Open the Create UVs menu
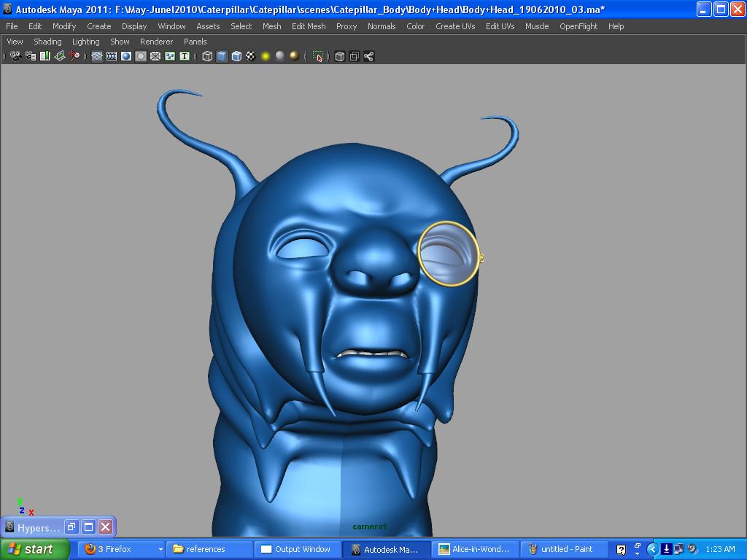747x560 pixels. (455, 26)
